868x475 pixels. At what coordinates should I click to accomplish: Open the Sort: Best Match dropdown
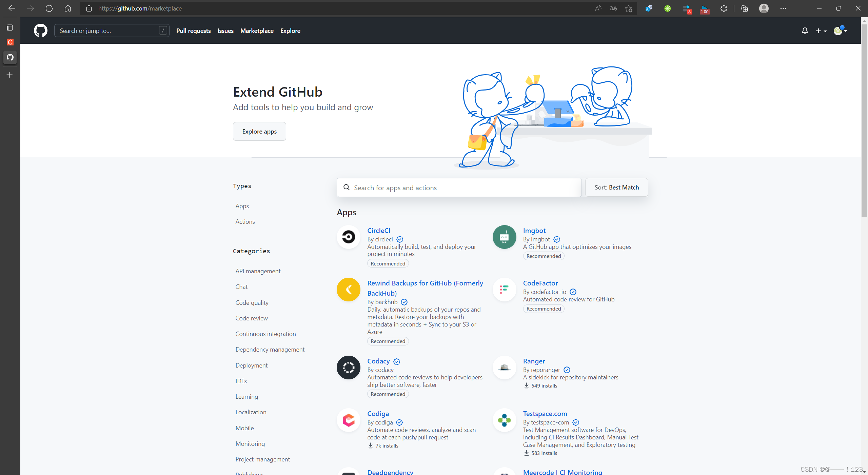click(x=616, y=187)
